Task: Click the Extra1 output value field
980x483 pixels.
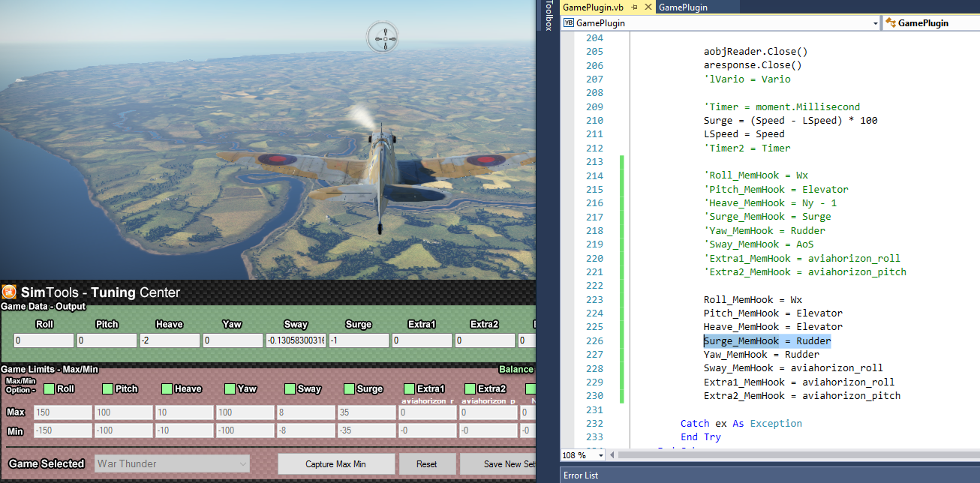Action: coord(422,340)
